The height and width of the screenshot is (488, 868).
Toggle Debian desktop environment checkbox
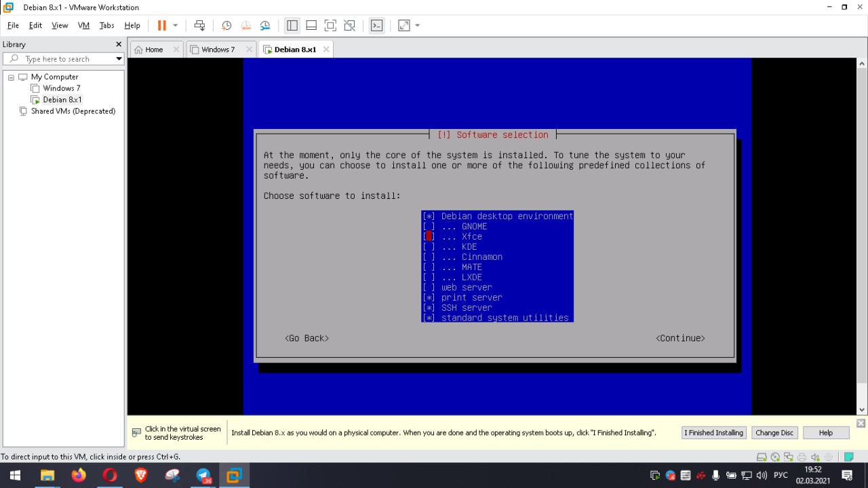(429, 217)
